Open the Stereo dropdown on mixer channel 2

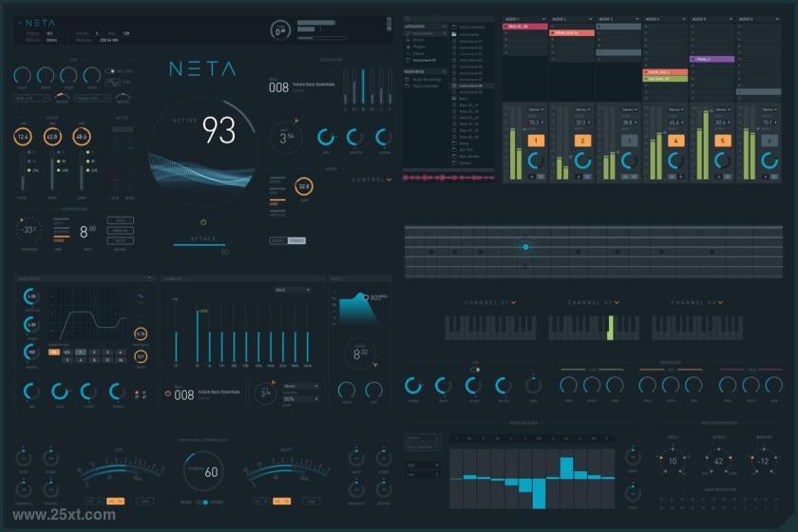click(x=581, y=110)
